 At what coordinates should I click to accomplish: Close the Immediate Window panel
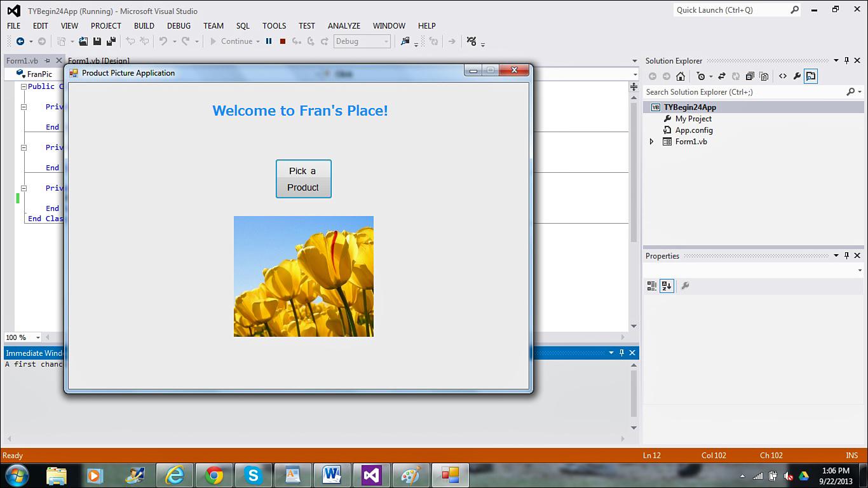(x=632, y=353)
